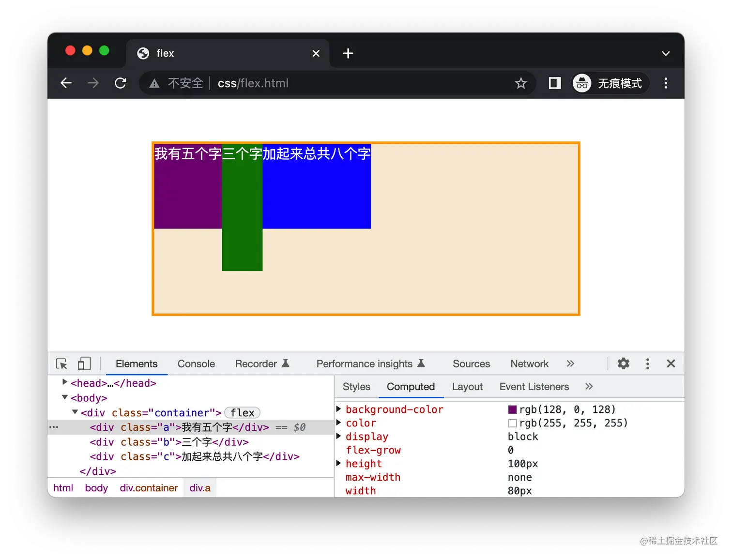Click the max-width property name

click(373, 477)
